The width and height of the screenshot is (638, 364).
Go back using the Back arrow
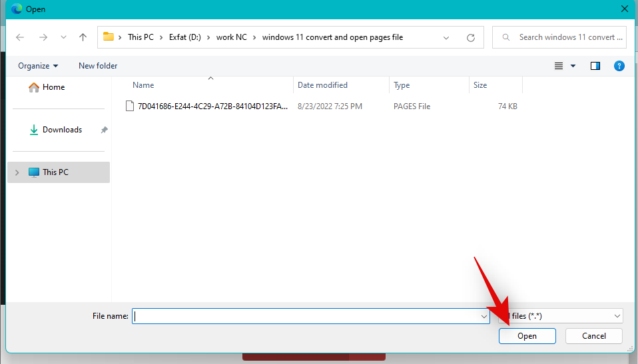pos(20,37)
